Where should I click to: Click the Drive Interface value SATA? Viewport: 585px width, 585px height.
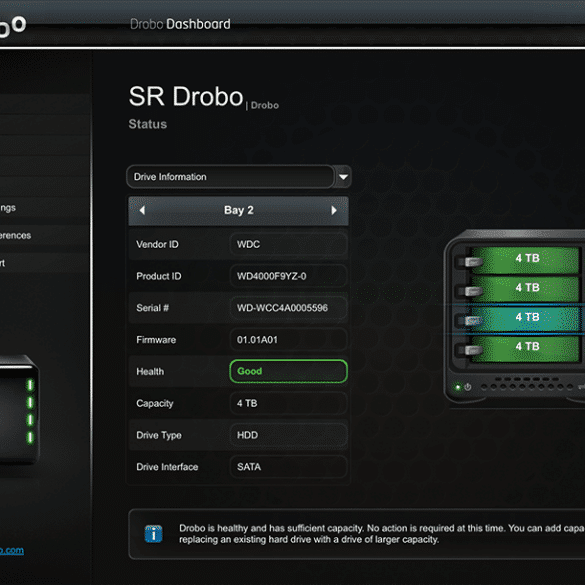[x=288, y=467]
